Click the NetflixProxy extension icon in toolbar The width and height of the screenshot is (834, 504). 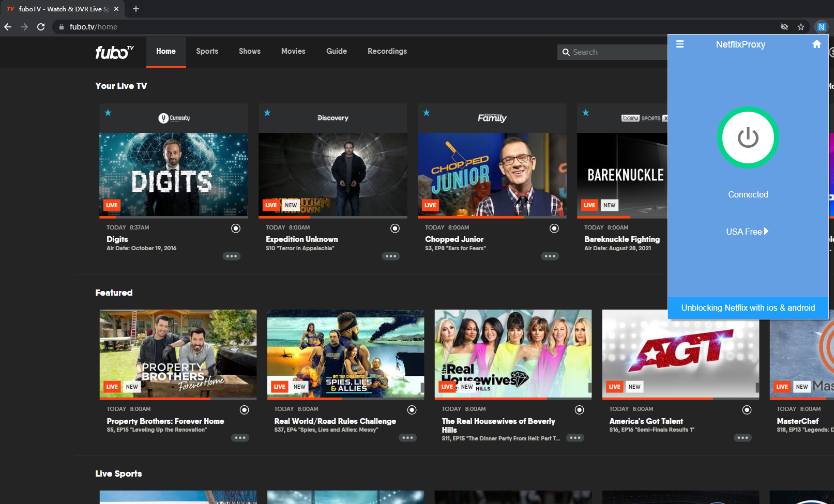tap(821, 27)
